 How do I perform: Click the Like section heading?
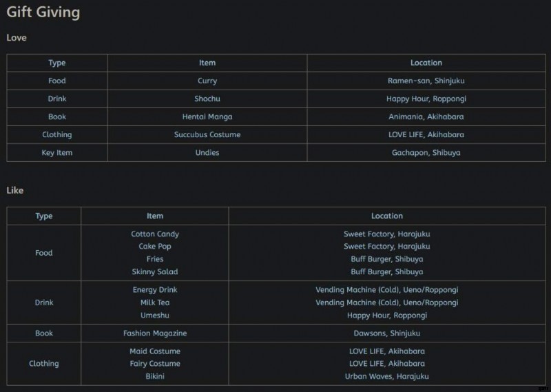15,190
